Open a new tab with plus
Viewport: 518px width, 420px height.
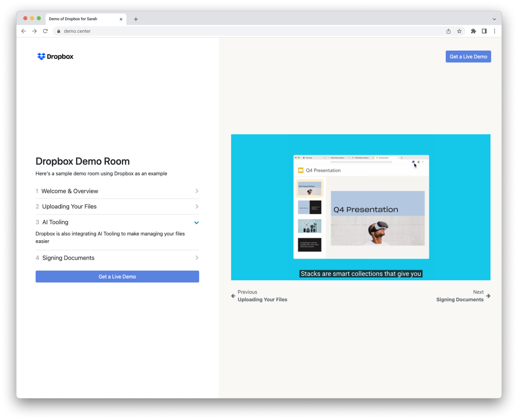pyautogui.click(x=136, y=19)
